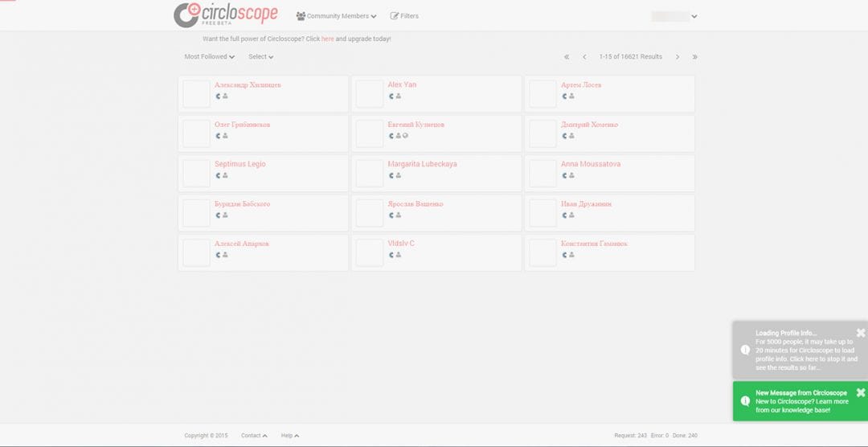The width and height of the screenshot is (868, 447).
Task: Open the Community Members menu
Action: tap(337, 16)
